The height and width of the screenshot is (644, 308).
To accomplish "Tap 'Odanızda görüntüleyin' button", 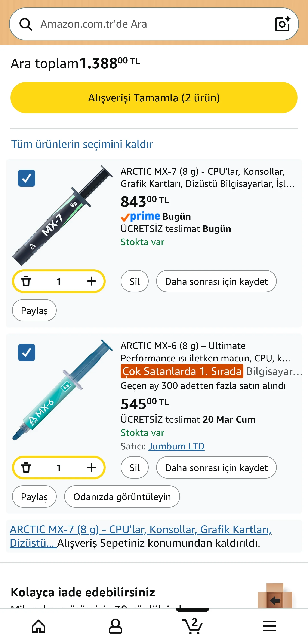I will pos(122,497).
